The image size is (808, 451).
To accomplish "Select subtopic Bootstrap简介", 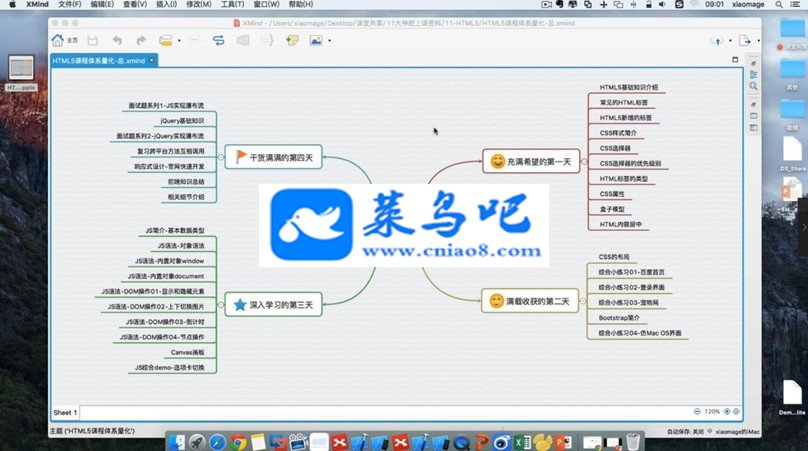I will [x=619, y=318].
